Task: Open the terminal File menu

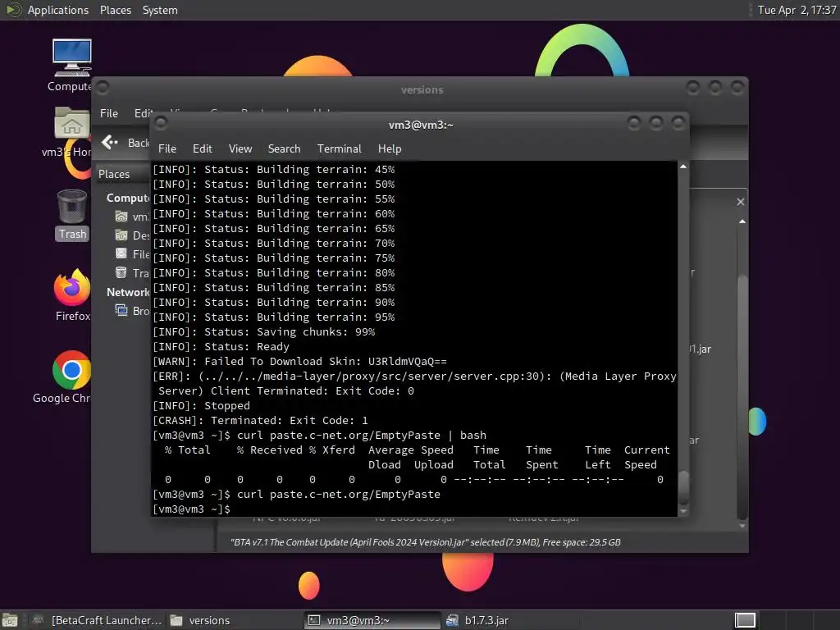Action: coord(167,149)
